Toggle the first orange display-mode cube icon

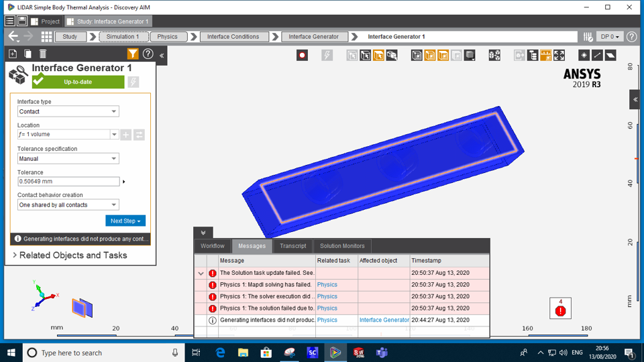429,55
